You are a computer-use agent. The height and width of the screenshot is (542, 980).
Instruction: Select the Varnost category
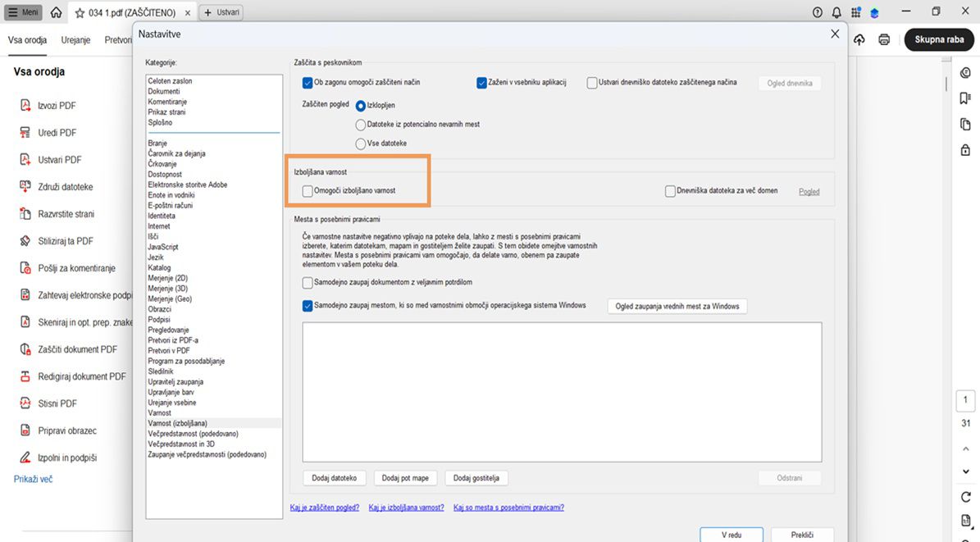click(x=159, y=412)
